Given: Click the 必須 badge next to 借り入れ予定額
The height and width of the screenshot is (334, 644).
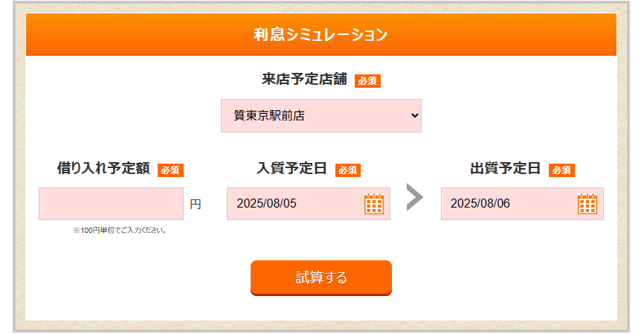Looking at the screenshot, I should coord(170,170).
